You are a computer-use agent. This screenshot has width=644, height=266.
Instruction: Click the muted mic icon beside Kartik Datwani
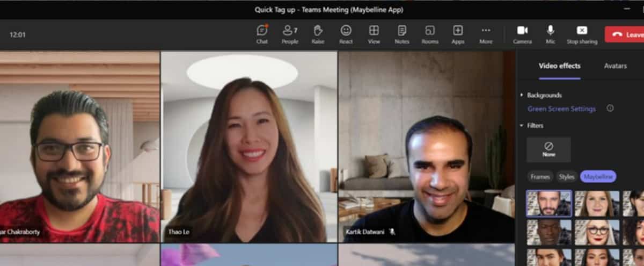click(x=392, y=232)
